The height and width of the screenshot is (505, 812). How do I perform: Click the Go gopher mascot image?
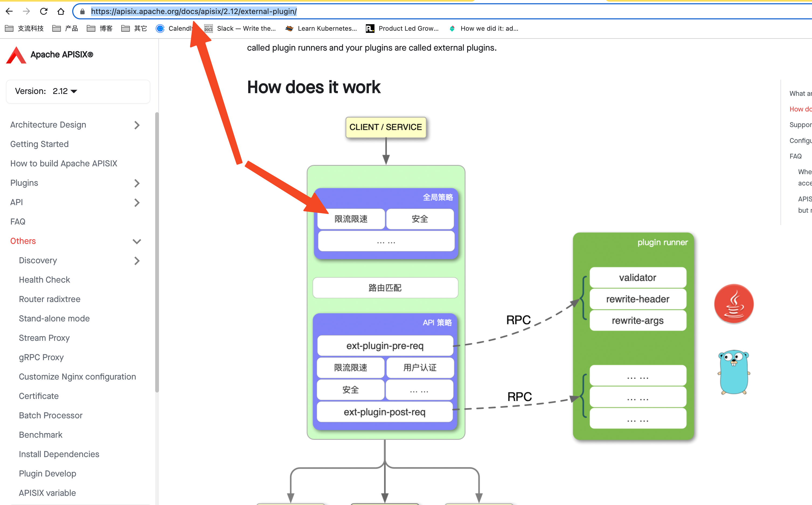[x=734, y=372]
